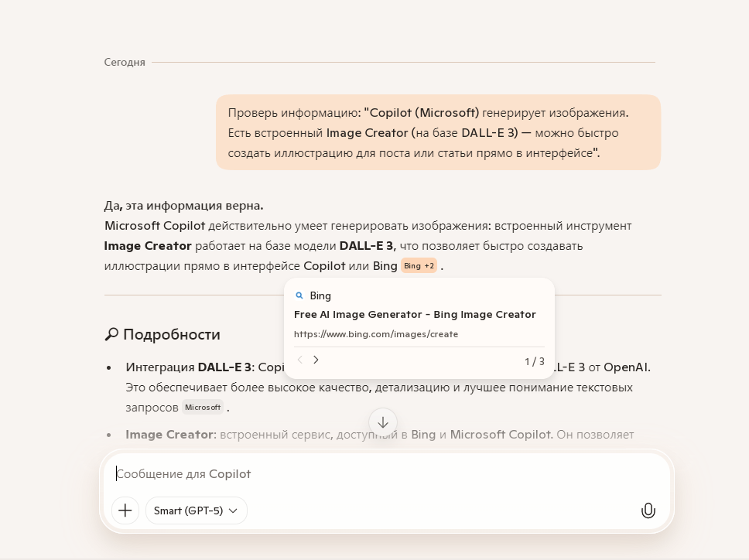Open the "Free AI Image Generator - Bing Image Creator" link
Viewport: 749px width, 560px height.
click(414, 315)
